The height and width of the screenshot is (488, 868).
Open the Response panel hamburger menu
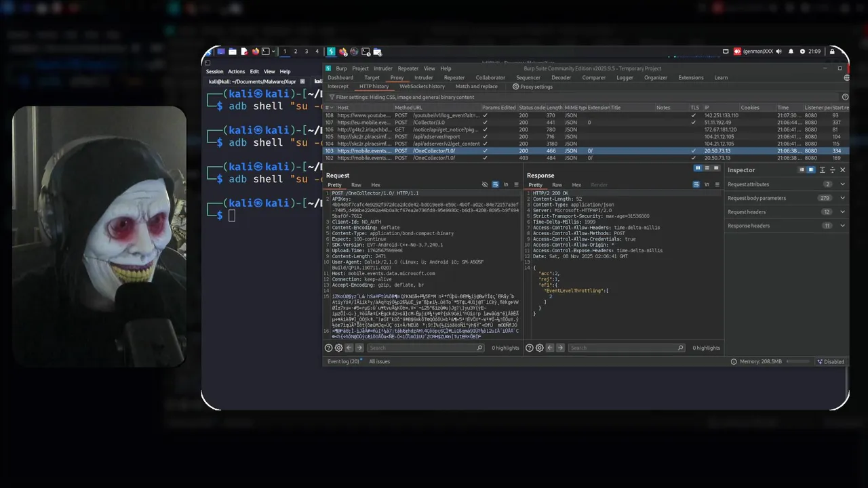tap(717, 185)
